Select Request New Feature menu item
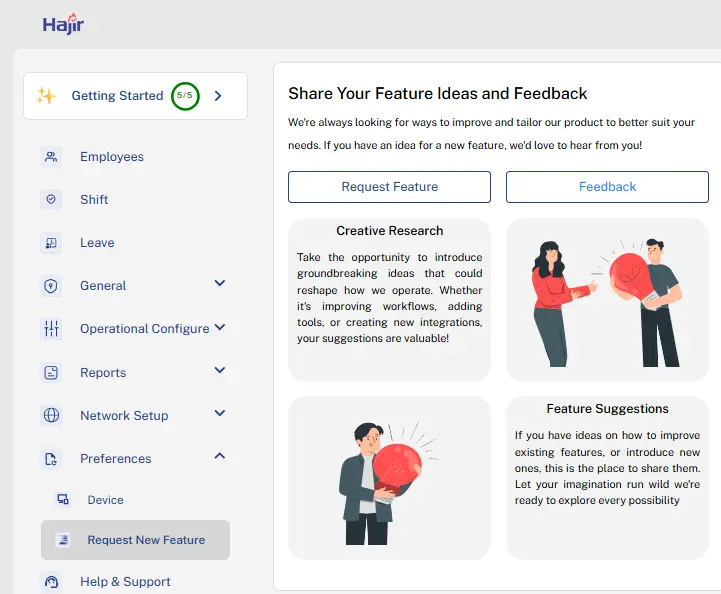This screenshot has height=594, width=721. coord(146,540)
